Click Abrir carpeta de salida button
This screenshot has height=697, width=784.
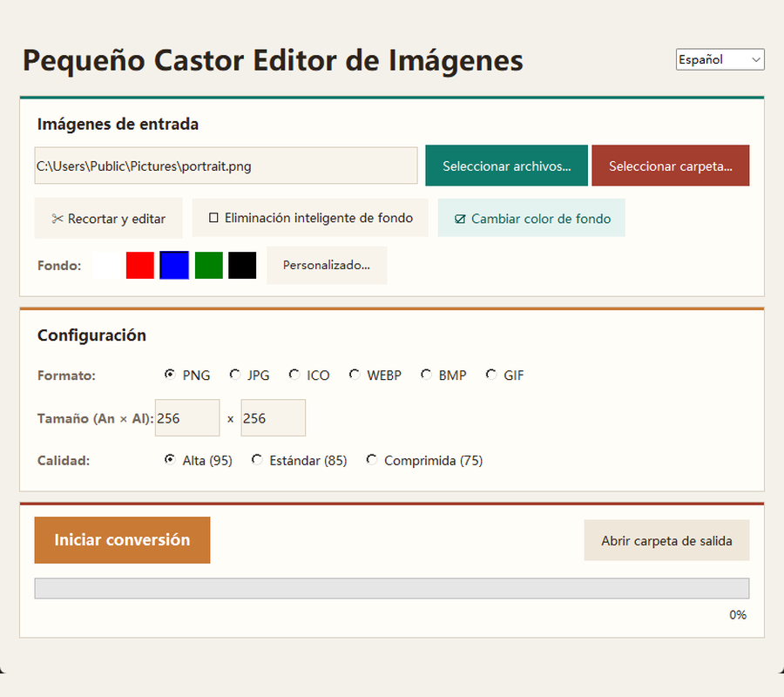[x=666, y=540]
